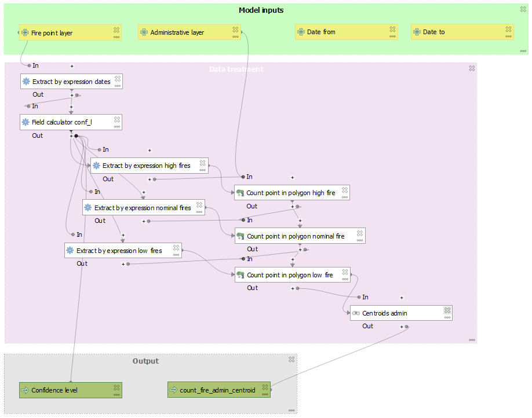The height and width of the screenshot is (418, 532).
Task: Edit Count point in polygon nominal fire ellipsis
Action: coord(360,240)
